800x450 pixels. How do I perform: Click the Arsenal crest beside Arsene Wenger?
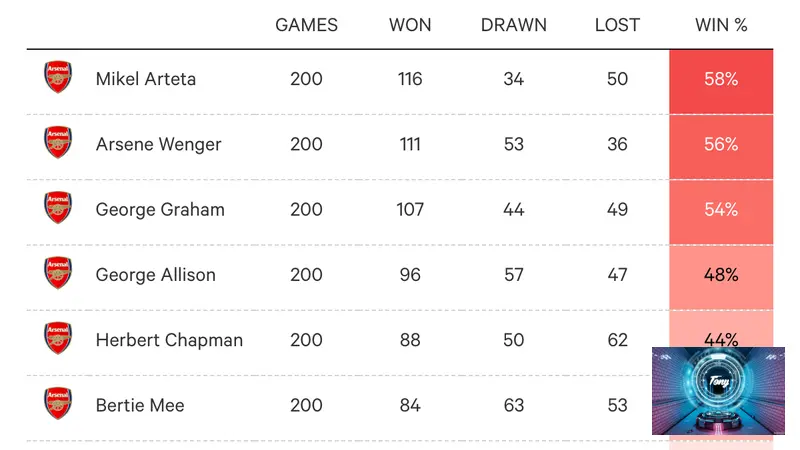coord(58,142)
